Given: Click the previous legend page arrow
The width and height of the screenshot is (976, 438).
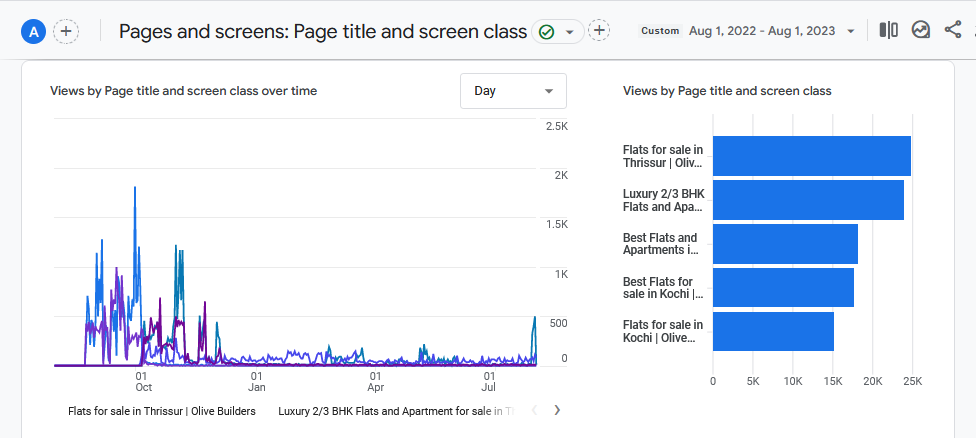Looking at the screenshot, I should coord(534,410).
